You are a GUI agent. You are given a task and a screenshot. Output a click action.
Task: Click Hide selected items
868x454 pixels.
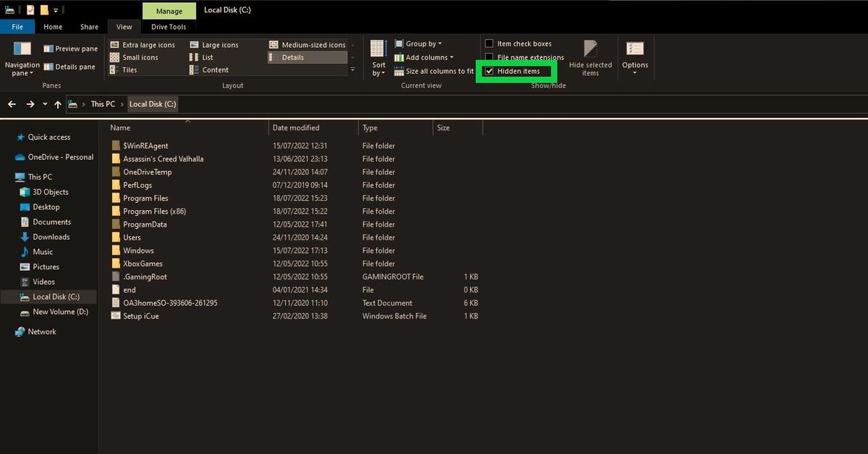click(590, 62)
